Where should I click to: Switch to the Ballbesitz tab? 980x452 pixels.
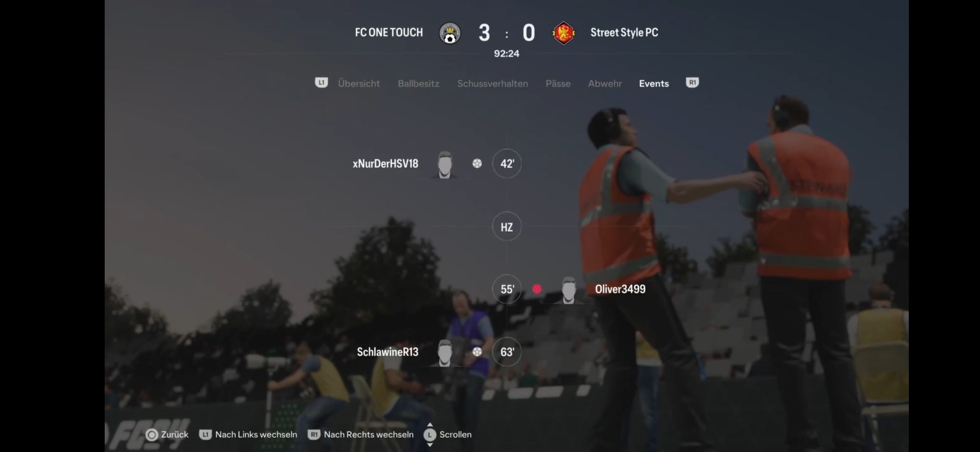click(x=418, y=83)
